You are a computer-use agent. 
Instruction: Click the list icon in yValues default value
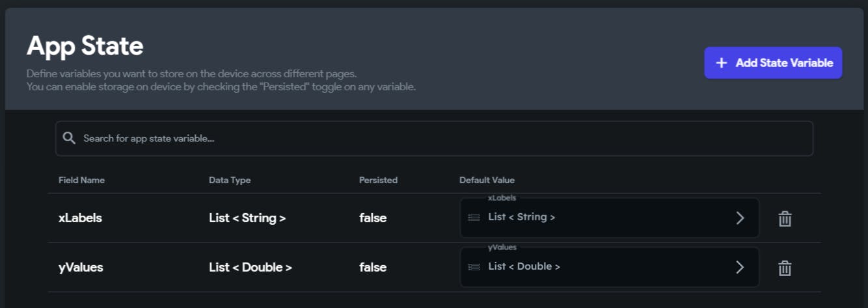(474, 267)
